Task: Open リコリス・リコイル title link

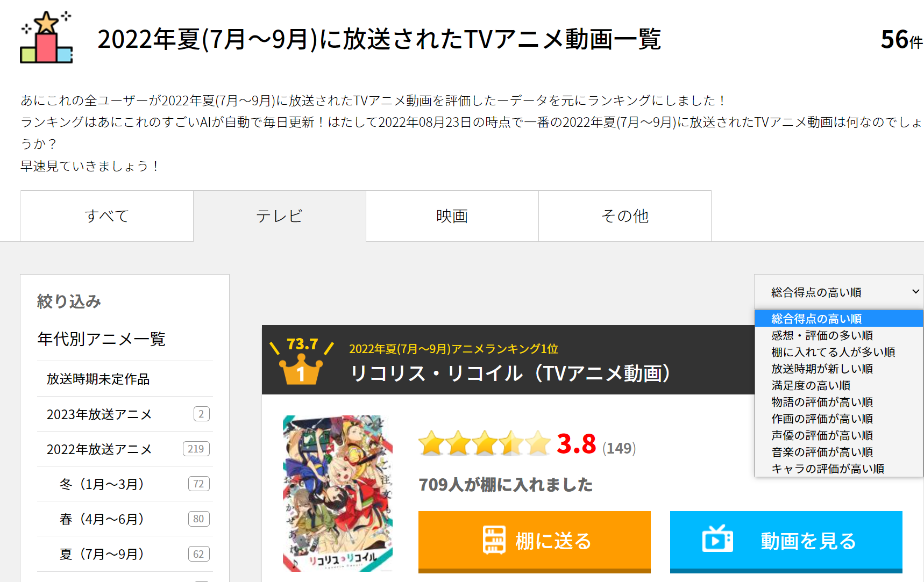Action: pyautogui.click(x=510, y=373)
